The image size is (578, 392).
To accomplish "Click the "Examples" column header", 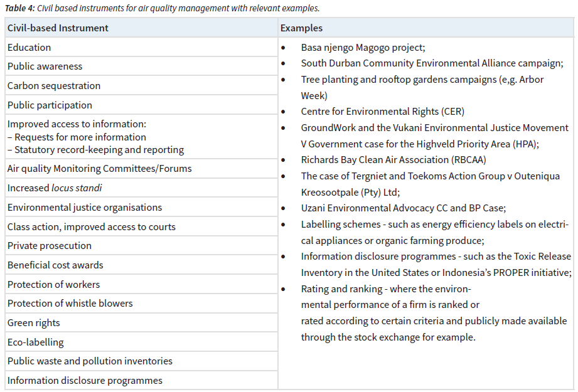I will [302, 28].
